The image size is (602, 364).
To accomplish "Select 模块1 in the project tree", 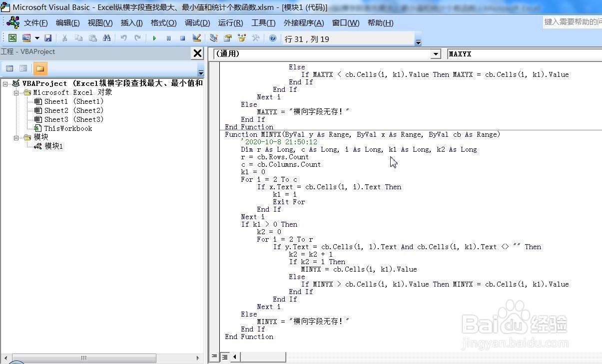I will [x=53, y=146].
